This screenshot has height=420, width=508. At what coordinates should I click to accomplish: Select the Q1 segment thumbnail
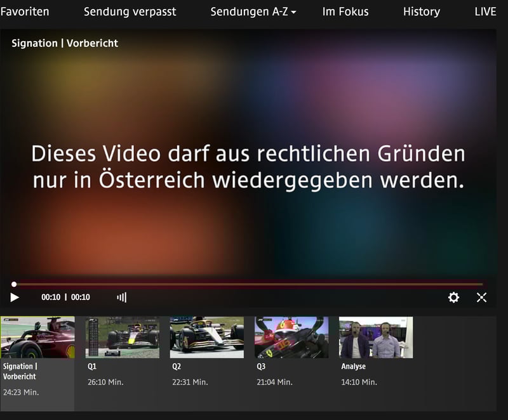tap(122, 337)
